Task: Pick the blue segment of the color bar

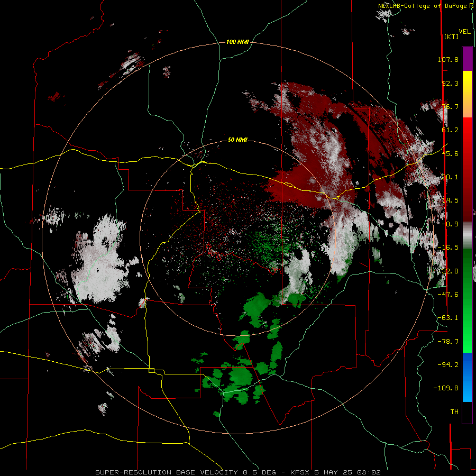Action: [x=467, y=377]
